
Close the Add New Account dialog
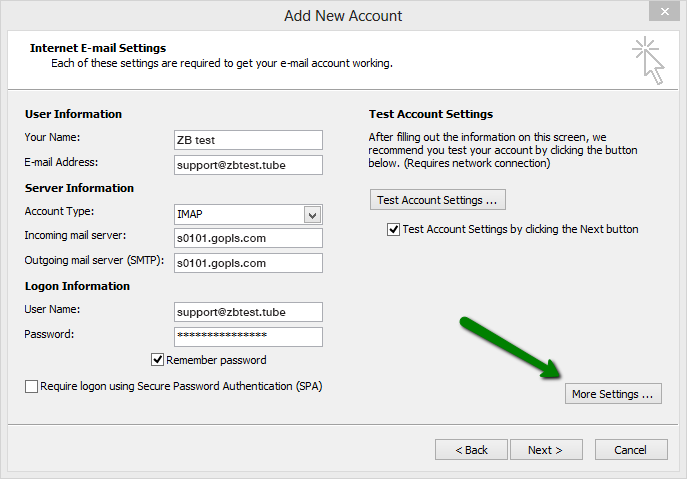pyautogui.click(x=659, y=11)
